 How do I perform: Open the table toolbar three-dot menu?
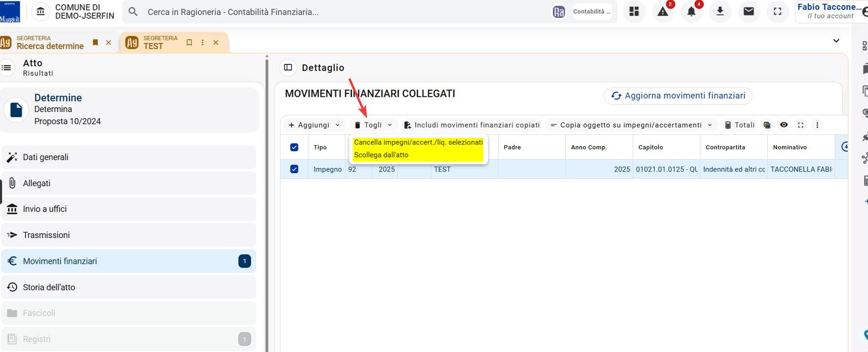(x=817, y=125)
